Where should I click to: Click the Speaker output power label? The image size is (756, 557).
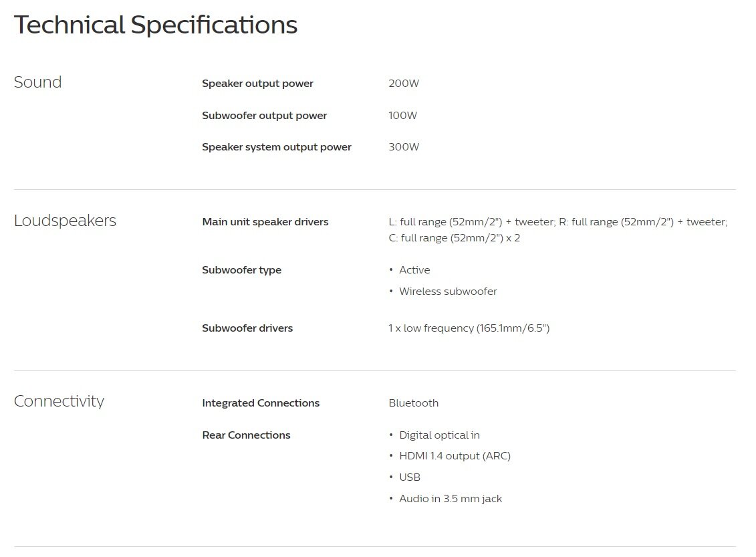click(x=257, y=84)
